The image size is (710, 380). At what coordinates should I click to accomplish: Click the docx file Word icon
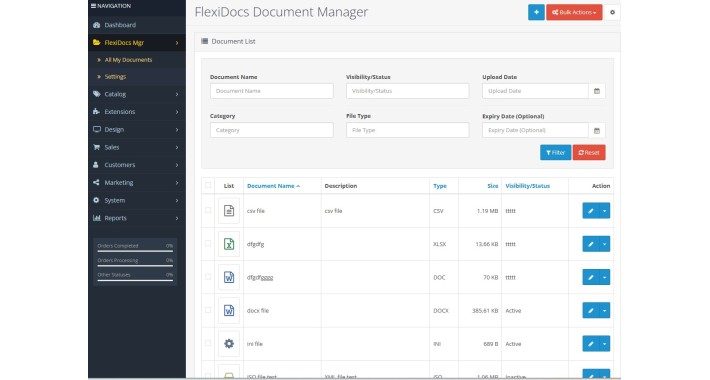pos(229,310)
